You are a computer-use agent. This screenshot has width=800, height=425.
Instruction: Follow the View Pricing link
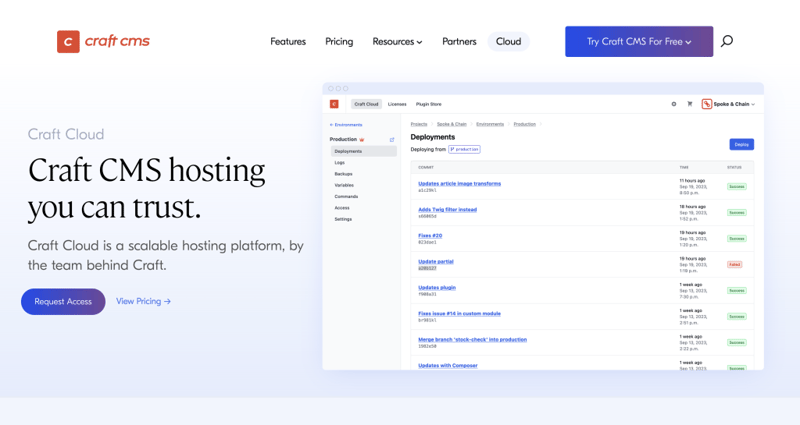coord(143,301)
